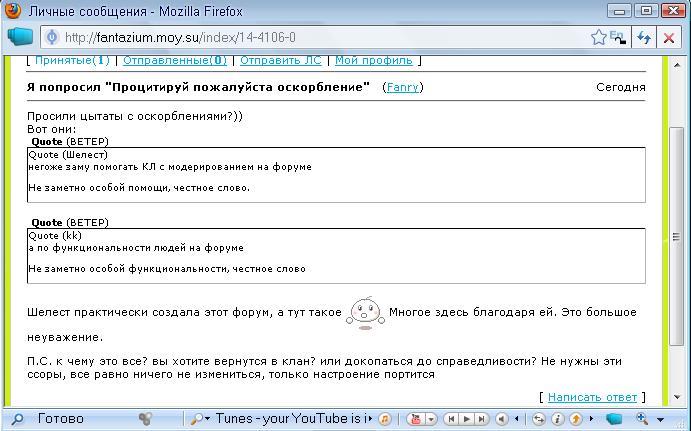Skip to previous track

coord(451,419)
